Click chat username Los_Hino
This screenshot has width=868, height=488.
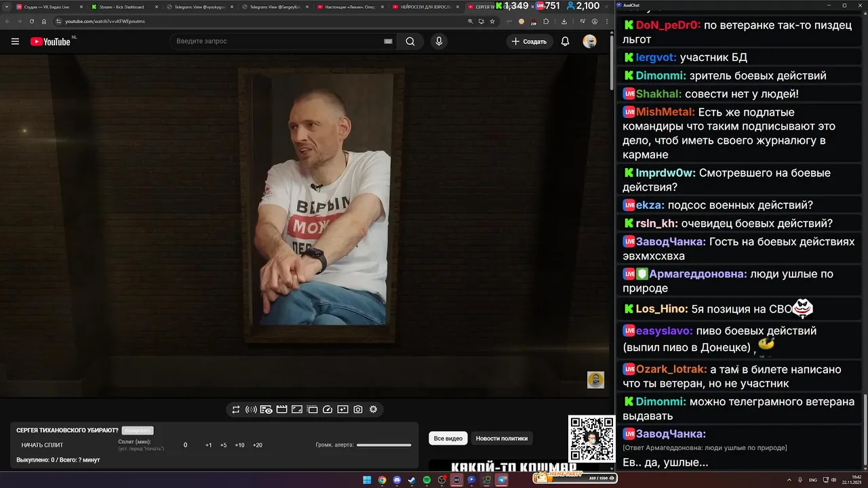(662, 309)
